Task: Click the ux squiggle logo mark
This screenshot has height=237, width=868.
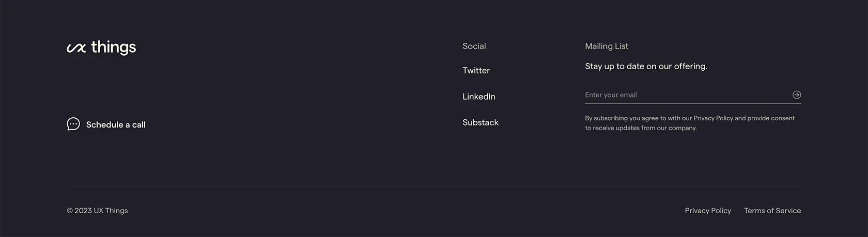Action: 76,48
